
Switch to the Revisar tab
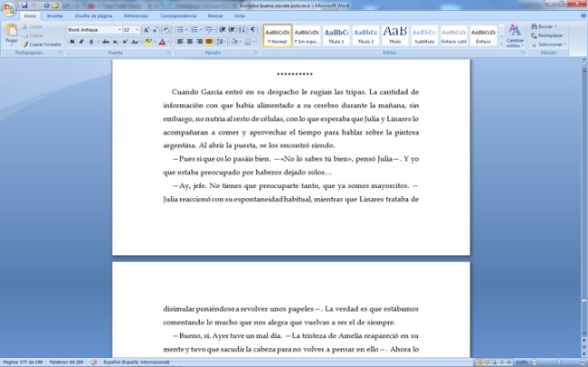click(215, 16)
